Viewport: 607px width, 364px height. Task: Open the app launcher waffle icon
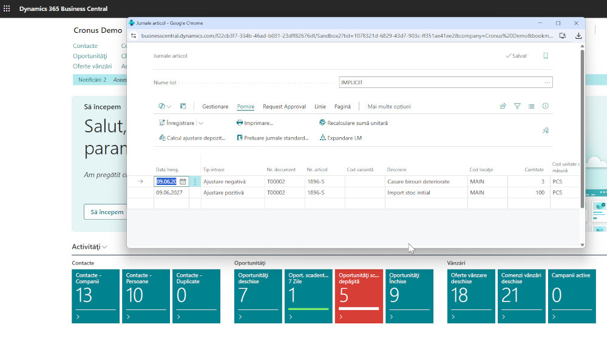click(7, 8)
